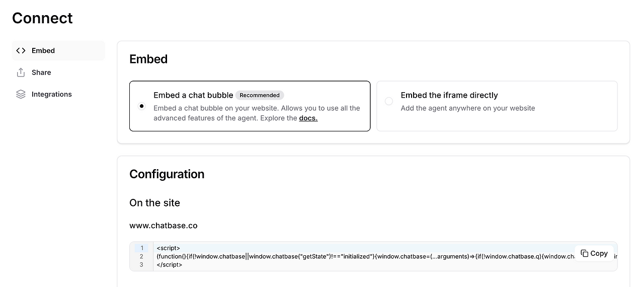Image resolution: width=644 pixels, height=287 pixels.
Task: Click the Share upload icon in sidebar
Action: (x=21, y=73)
